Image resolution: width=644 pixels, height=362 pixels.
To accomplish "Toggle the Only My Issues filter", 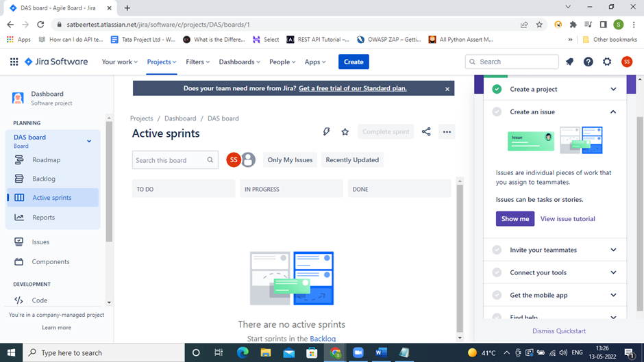I will (290, 160).
